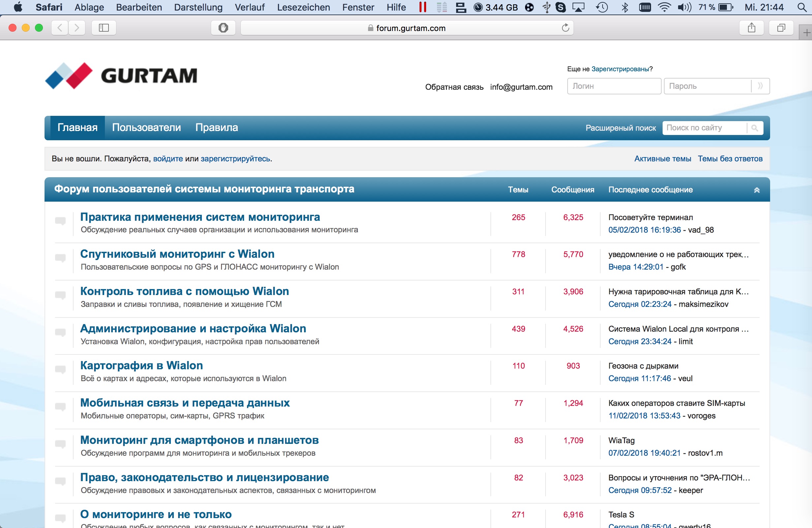This screenshot has width=812, height=528.
Task: Open the Lesezeichen menu
Action: pos(303,7)
